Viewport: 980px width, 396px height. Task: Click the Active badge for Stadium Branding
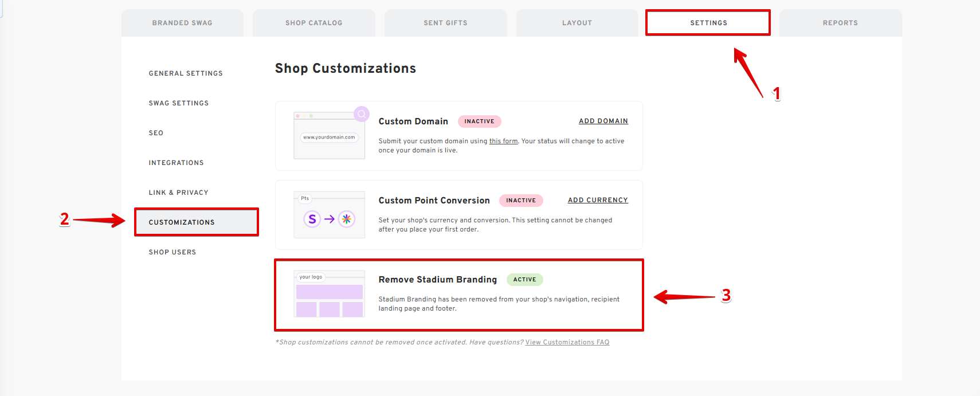[524, 280]
